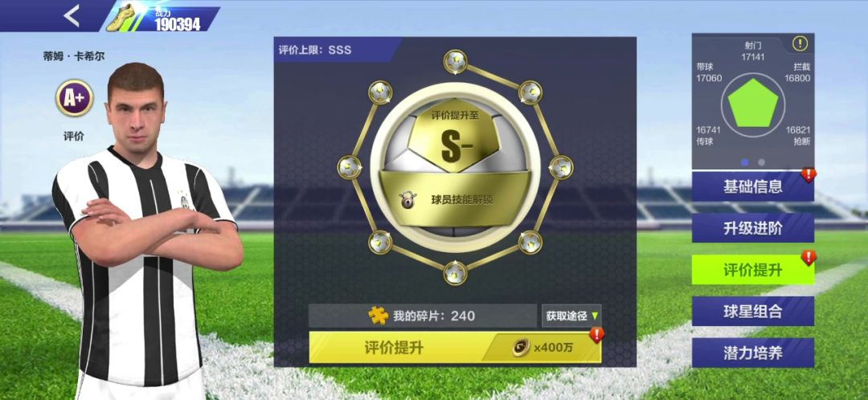Select the rightmost football node on ring
The height and width of the screenshot is (400, 868).
561,166
